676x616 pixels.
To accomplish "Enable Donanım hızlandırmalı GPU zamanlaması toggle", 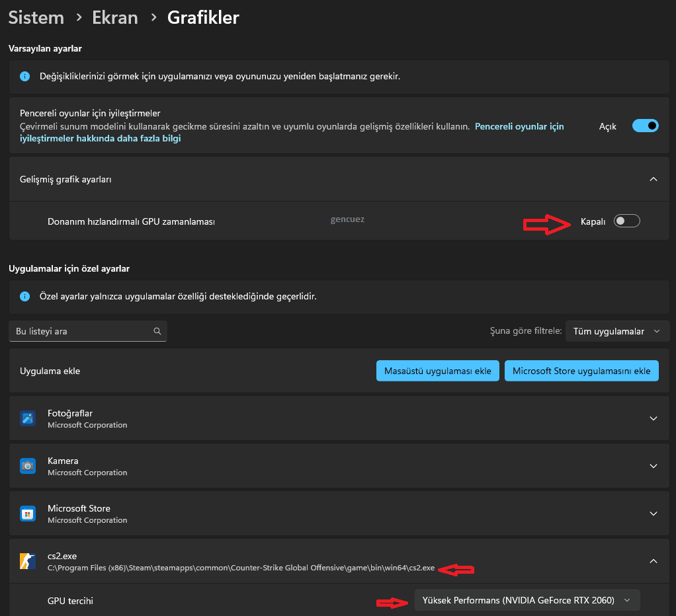I will [x=626, y=221].
